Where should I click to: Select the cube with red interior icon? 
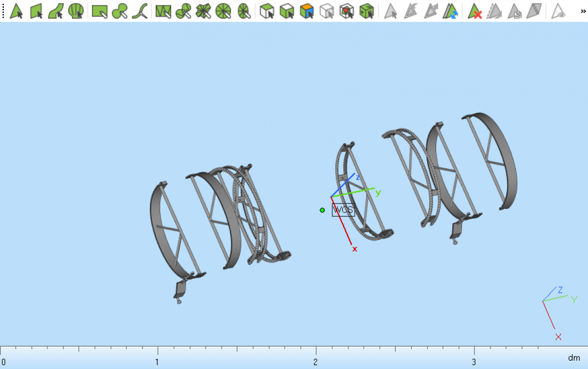click(x=347, y=11)
